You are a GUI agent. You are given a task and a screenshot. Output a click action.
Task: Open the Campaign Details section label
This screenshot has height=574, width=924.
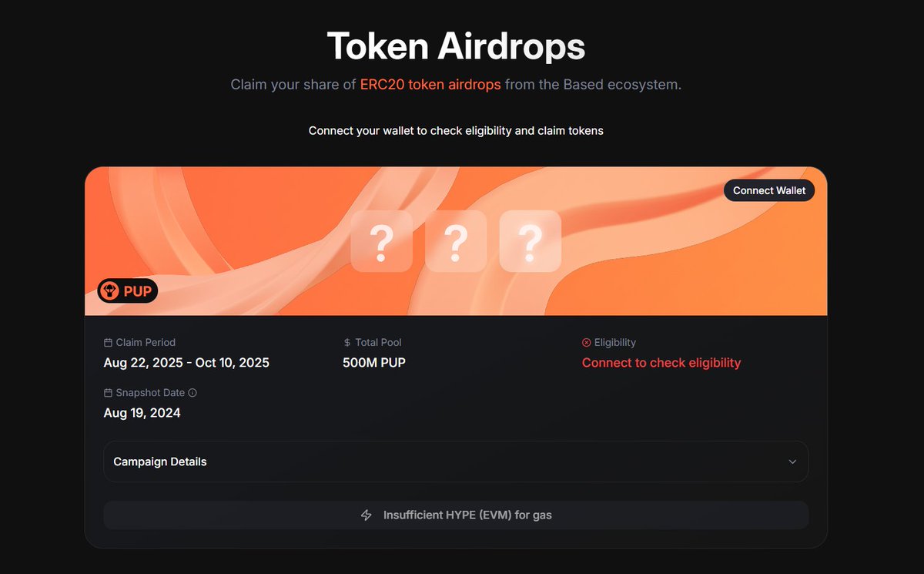tap(160, 462)
